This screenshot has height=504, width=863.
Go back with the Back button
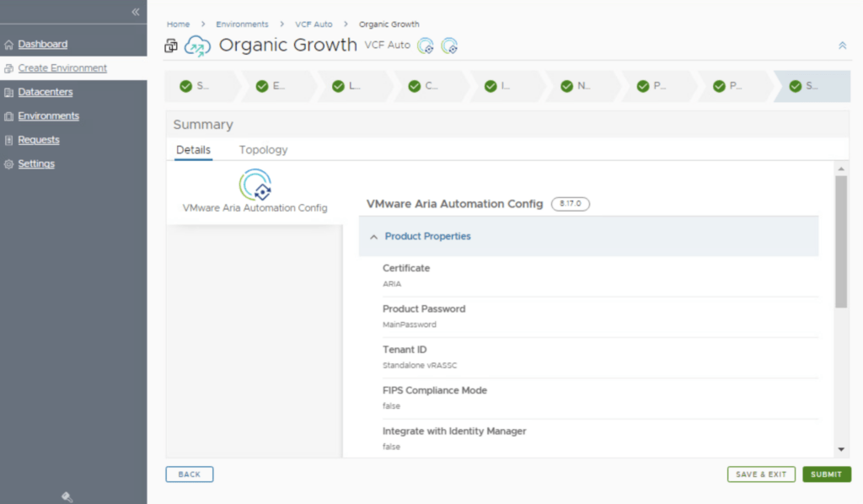pyautogui.click(x=190, y=475)
